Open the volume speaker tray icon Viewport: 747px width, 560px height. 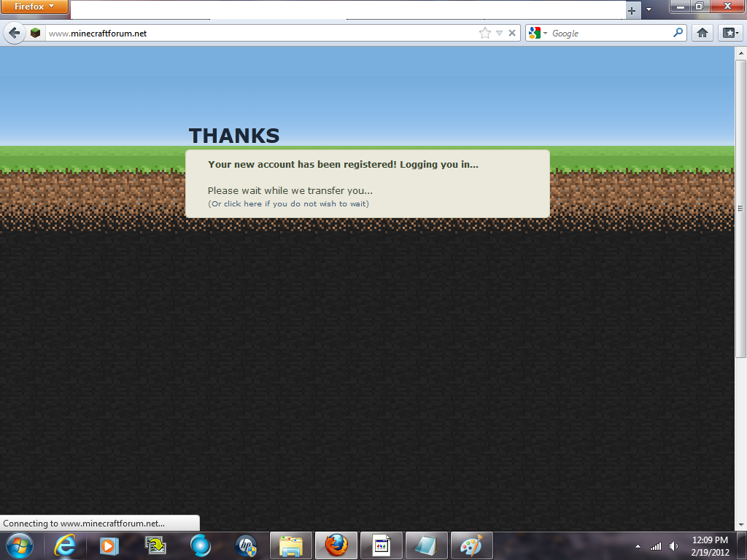pyautogui.click(x=673, y=546)
